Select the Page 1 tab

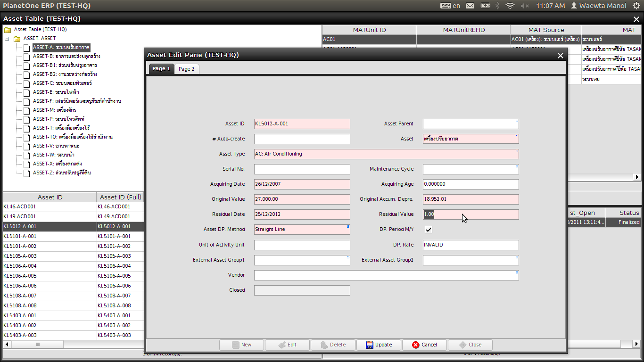pos(161,69)
